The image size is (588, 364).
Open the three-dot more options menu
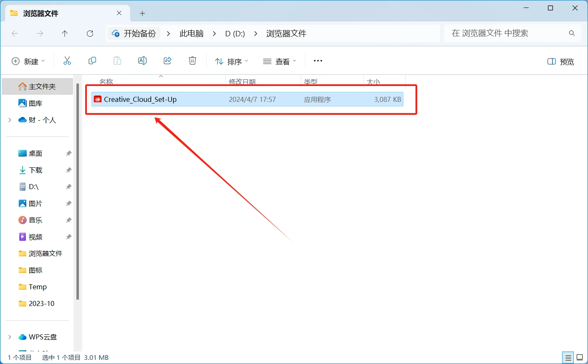[x=318, y=61]
